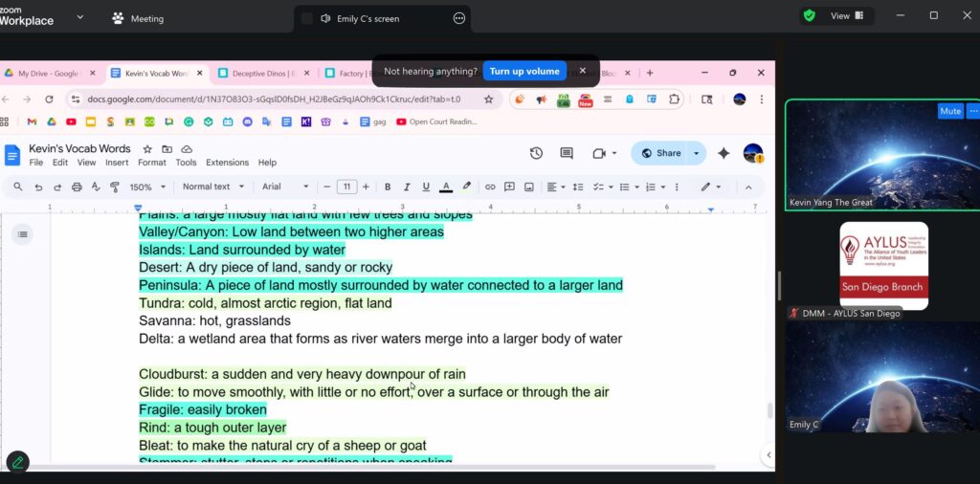Open the Arial font dropdown
Viewport: 980px width, 484px height.
click(285, 187)
